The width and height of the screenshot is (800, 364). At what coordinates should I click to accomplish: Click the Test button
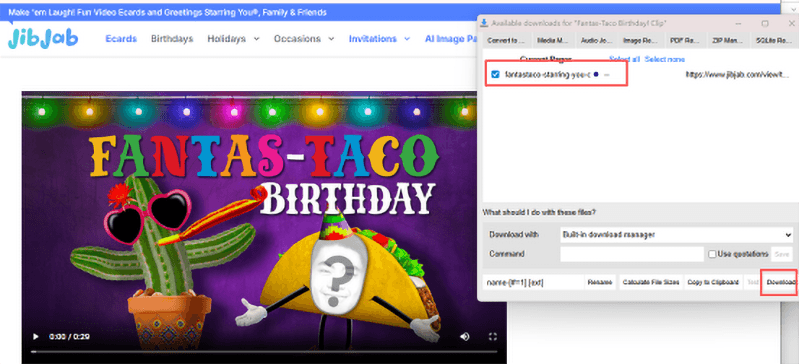pos(753,282)
